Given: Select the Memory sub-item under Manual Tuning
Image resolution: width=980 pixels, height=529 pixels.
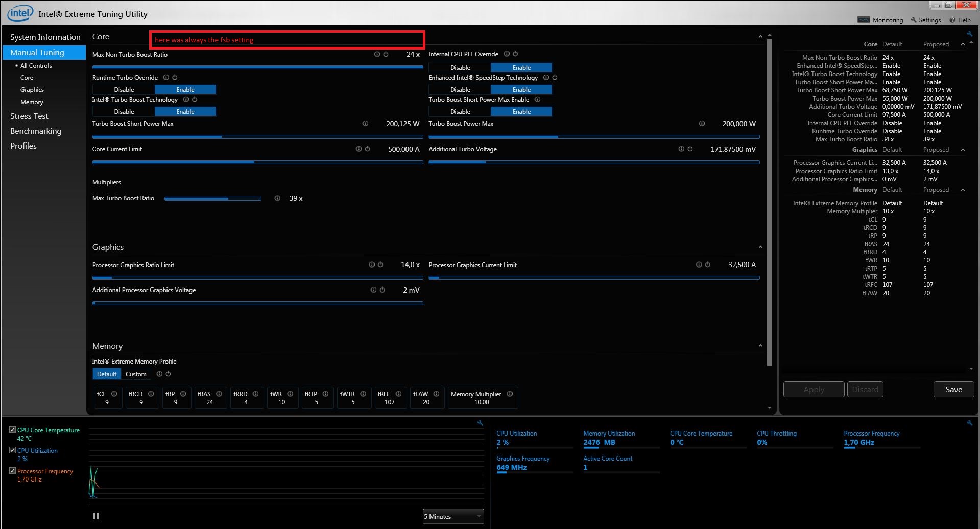Looking at the screenshot, I should pyautogui.click(x=32, y=102).
